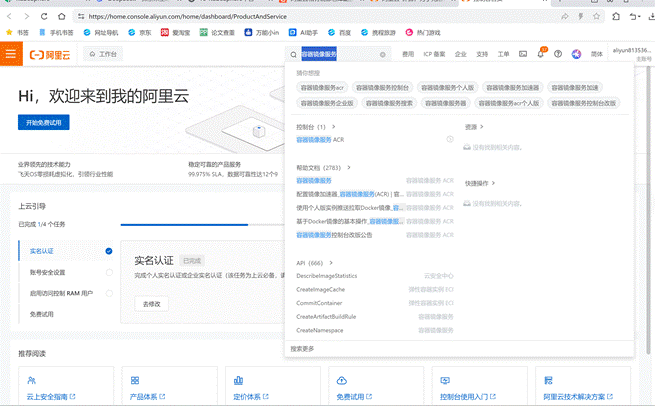Click the colorful AI assistant icon
Screen dimensions: 655x406
click(x=576, y=54)
